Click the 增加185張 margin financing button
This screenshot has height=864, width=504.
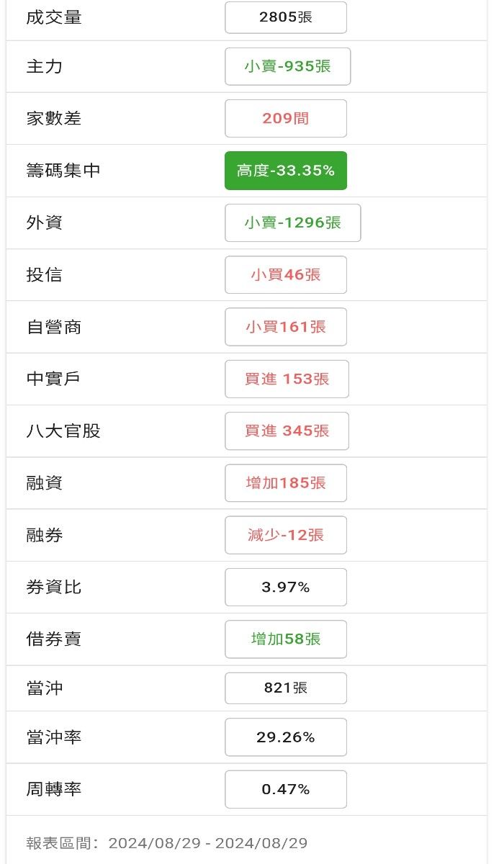coord(285,482)
